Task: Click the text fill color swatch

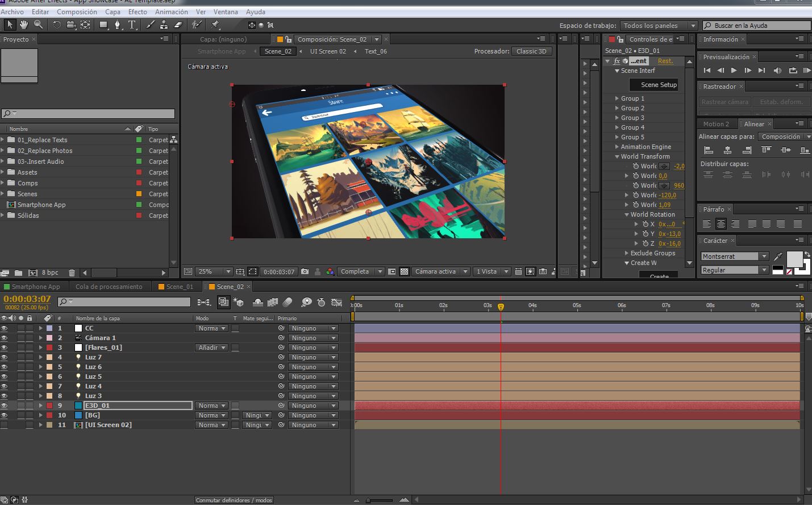Action: click(794, 259)
